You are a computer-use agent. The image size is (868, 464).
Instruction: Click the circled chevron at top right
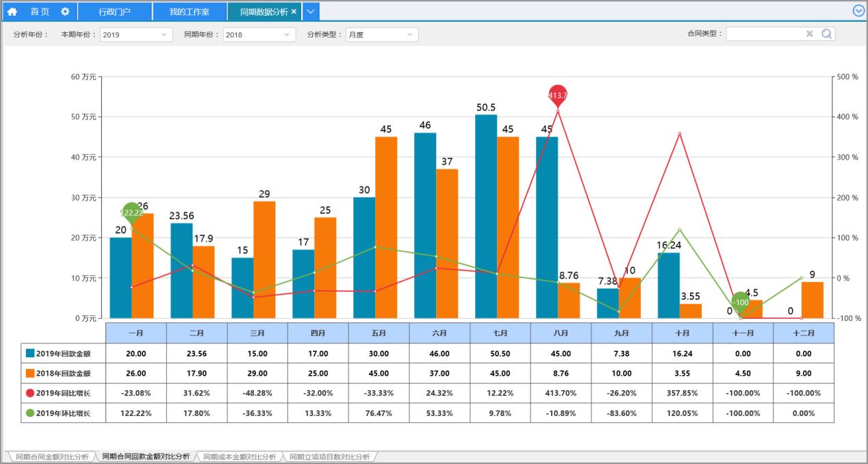coord(858,10)
